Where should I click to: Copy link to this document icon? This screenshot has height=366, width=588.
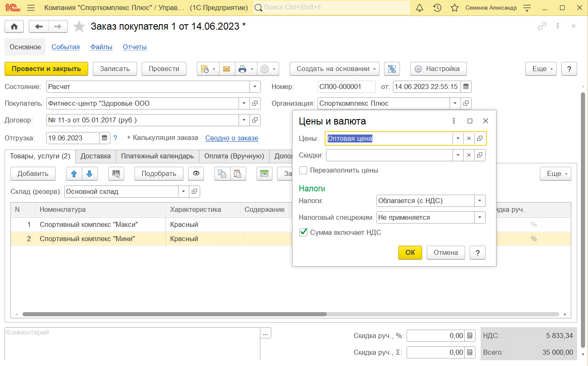542,26
